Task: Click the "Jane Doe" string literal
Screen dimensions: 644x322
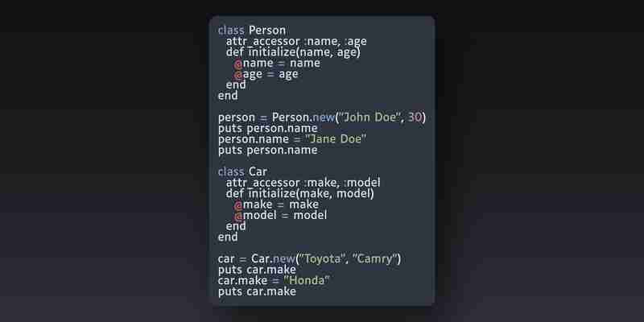Action: [x=336, y=139]
